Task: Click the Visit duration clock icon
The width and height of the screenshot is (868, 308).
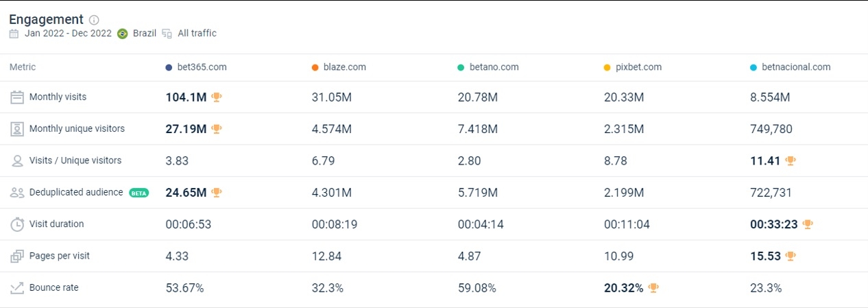Action: click(17, 224)
